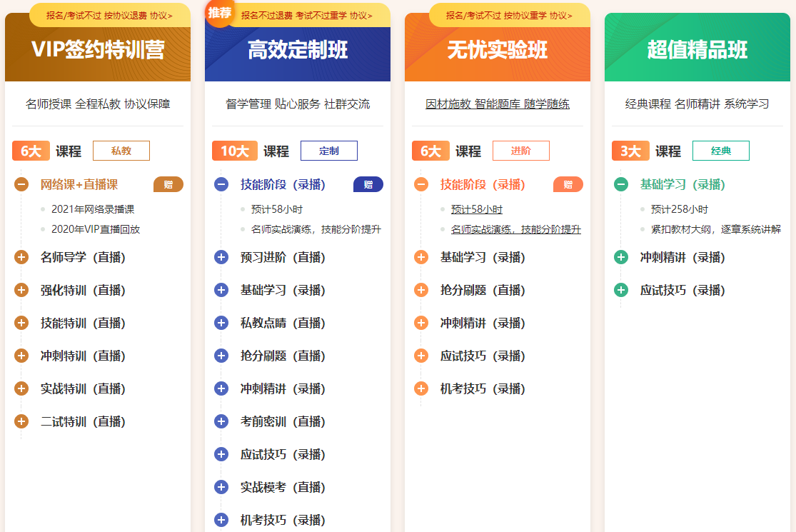
Task: Click the 定制 tag button
Action: tap(328, 151)
